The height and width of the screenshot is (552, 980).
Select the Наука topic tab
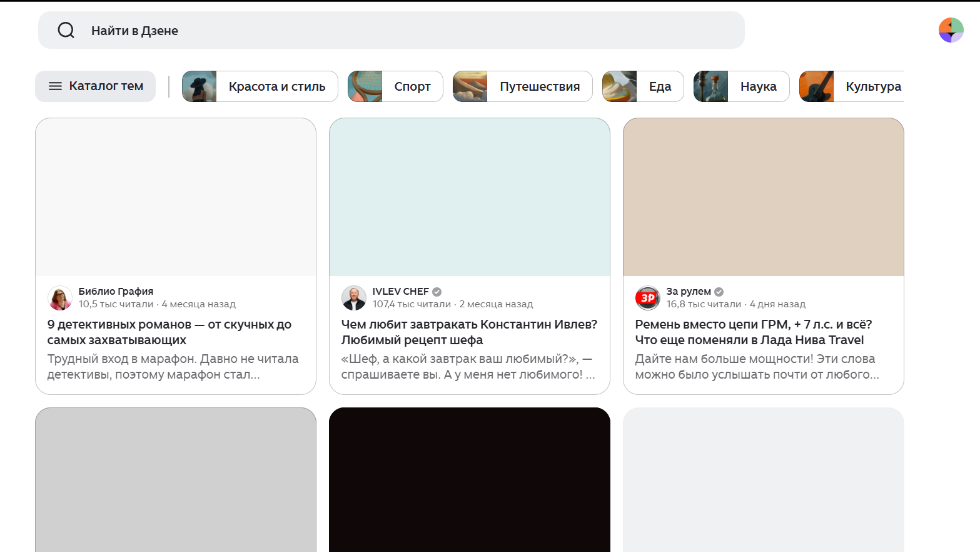click(x=758, y=86)
